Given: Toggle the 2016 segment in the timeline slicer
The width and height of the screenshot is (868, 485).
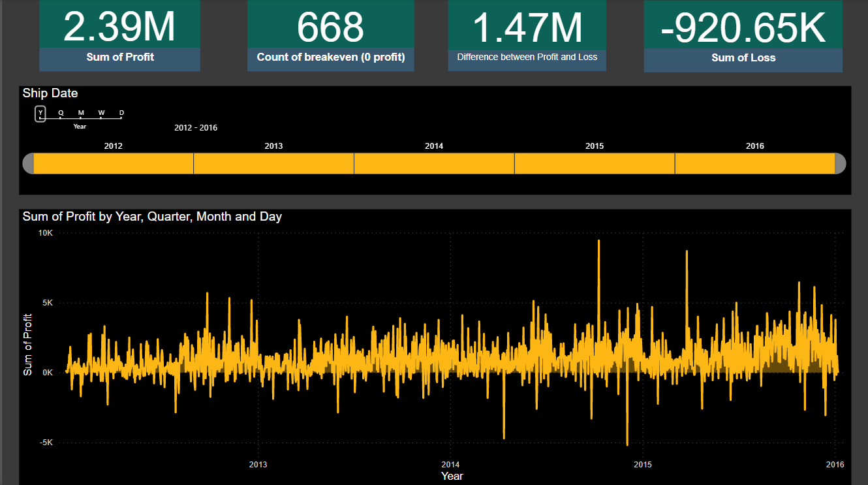Looking at the screenshot, I should coord(754,163).
